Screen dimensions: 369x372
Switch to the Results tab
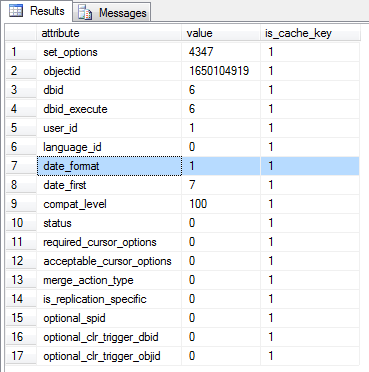(x=36, y=11)
